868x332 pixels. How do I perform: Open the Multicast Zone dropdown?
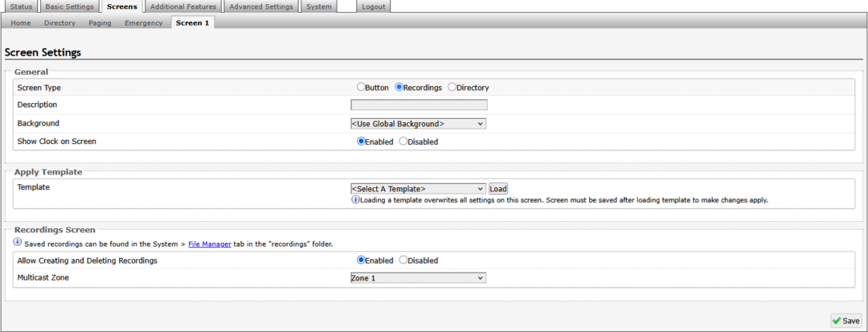[x=418, y=278]
